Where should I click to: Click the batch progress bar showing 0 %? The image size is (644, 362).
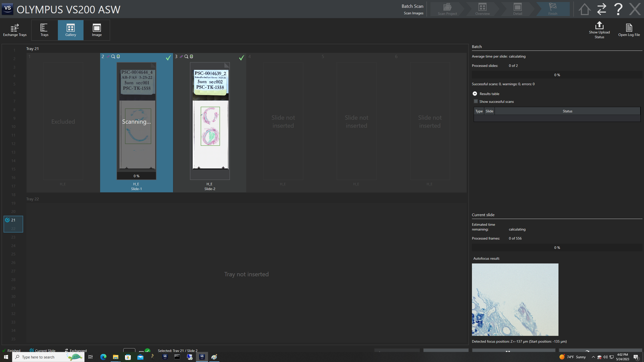557,75
